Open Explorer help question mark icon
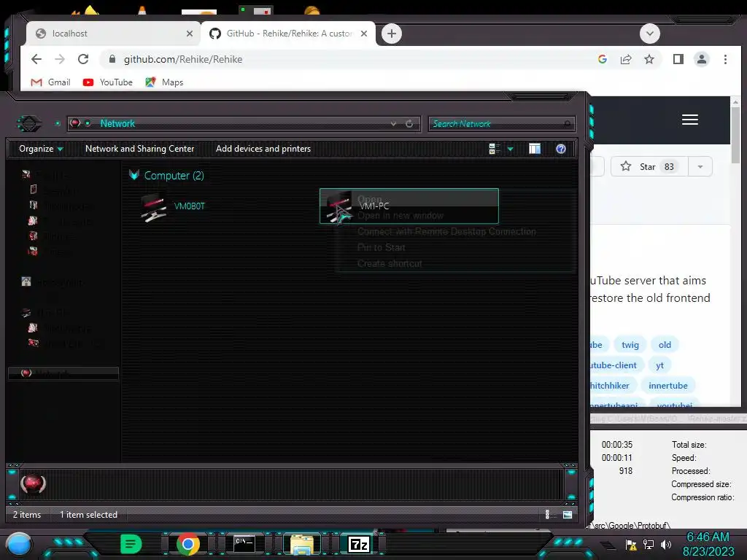The image size is (747, 560). click(561, 149)
